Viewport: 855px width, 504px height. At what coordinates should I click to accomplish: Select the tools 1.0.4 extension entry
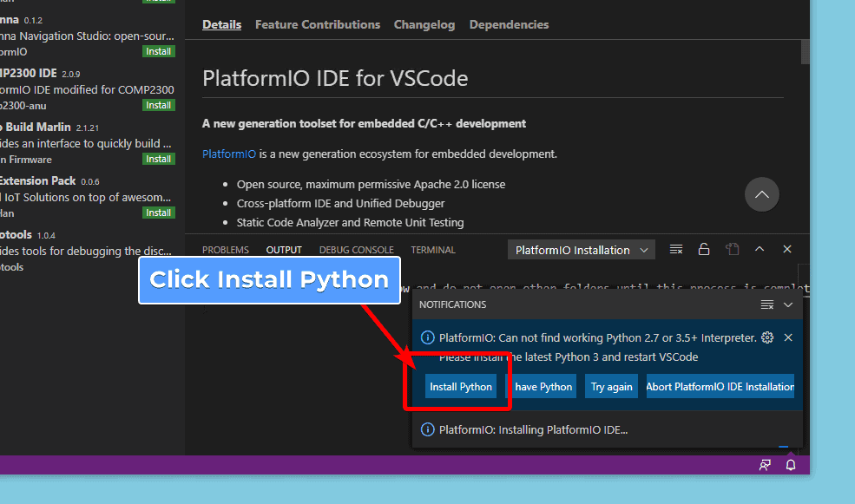tap(89, 251)
